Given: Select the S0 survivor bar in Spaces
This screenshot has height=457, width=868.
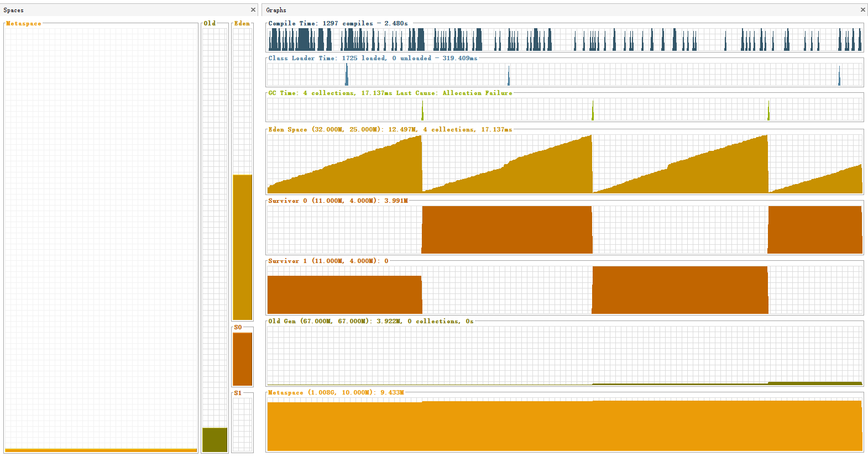Looking at the screenshot, I should click(242, 359).
